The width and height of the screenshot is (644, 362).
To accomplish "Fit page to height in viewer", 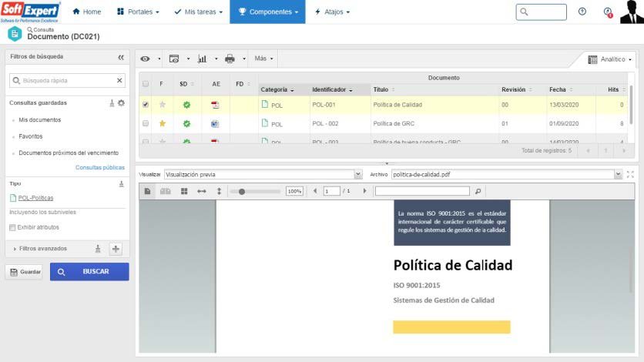I will (219, 191).
